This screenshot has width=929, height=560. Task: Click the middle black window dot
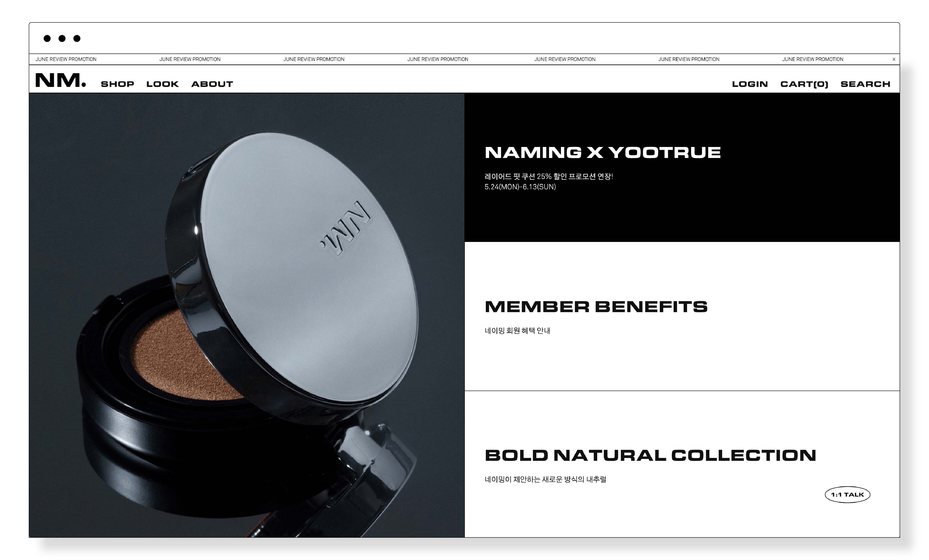pyautogui.click(x=62, y=38)
